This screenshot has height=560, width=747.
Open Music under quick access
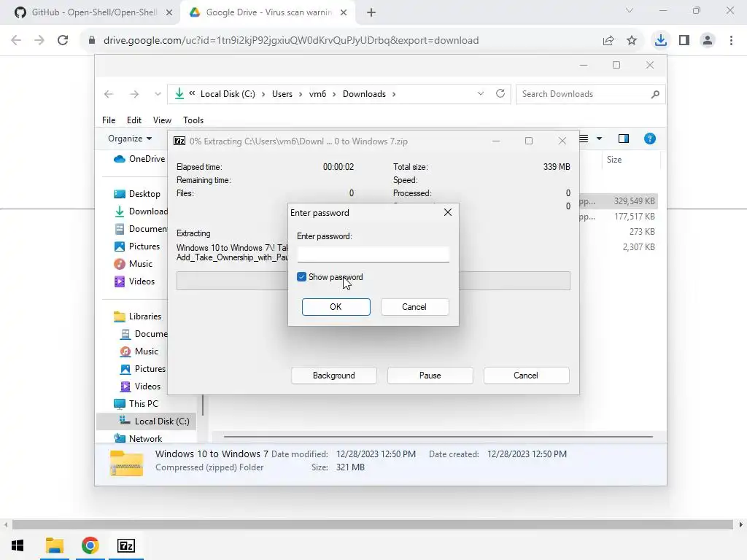coord(133,264)
